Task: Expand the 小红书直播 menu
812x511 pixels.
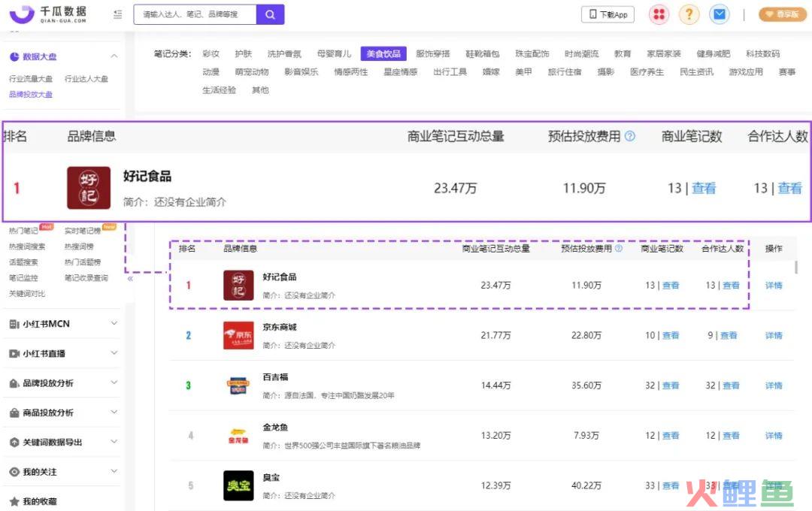Action: [x=114, y=352]
